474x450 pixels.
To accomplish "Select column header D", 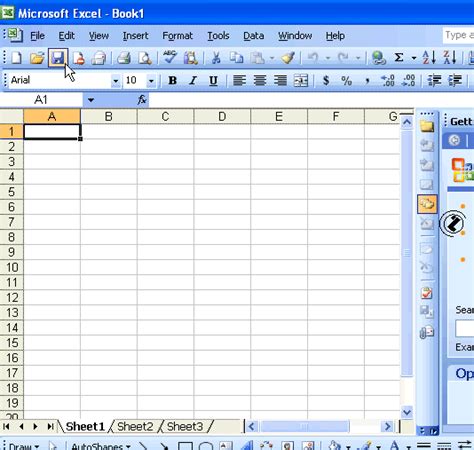I will click(222, 116).
